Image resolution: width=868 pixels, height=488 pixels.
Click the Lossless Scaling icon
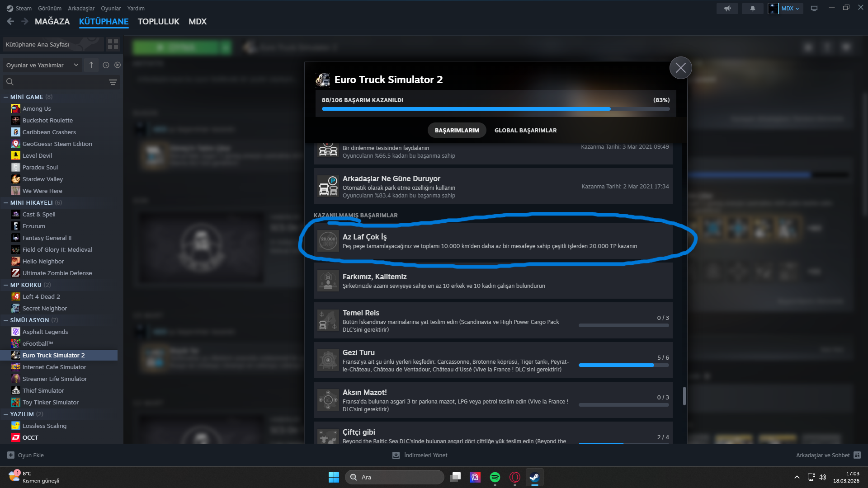pyautogui.click(x=16, y=426)
